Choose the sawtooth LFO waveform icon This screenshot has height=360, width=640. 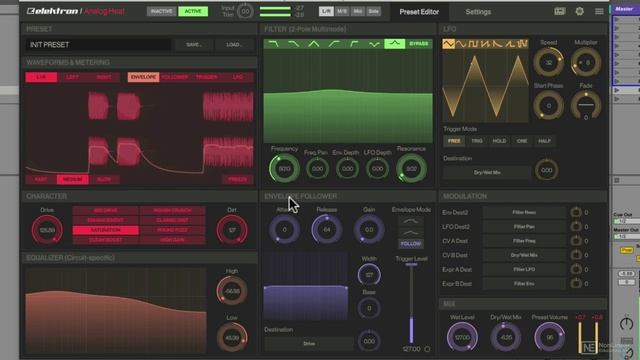[485, 44]
